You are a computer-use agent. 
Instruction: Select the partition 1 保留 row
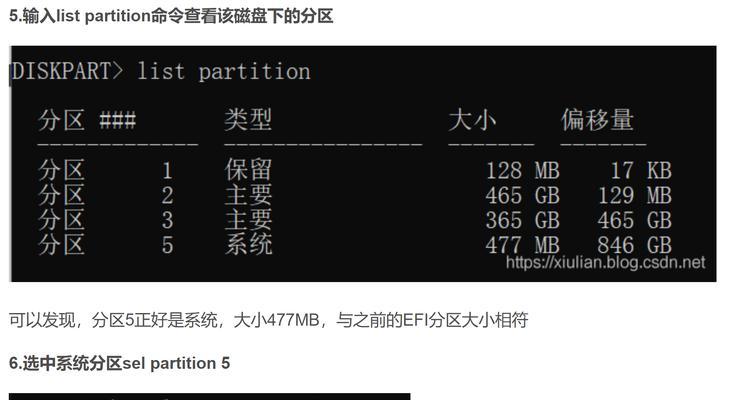(355, 170)
